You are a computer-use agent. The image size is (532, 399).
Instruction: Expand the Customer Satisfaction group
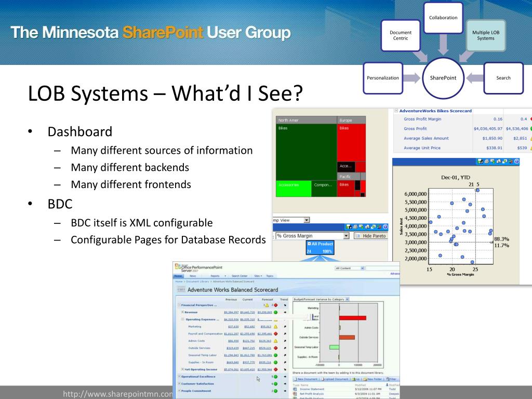179,384
